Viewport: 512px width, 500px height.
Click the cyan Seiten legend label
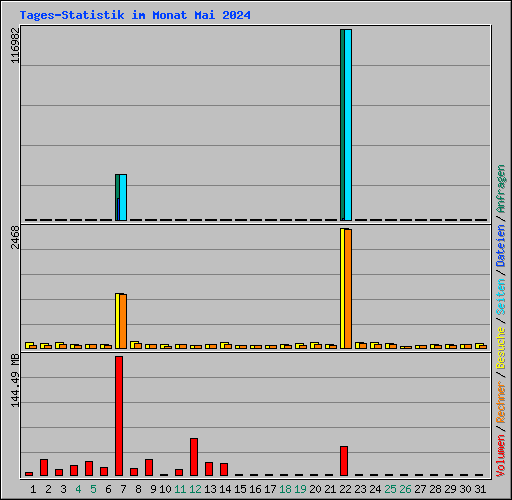501,297
